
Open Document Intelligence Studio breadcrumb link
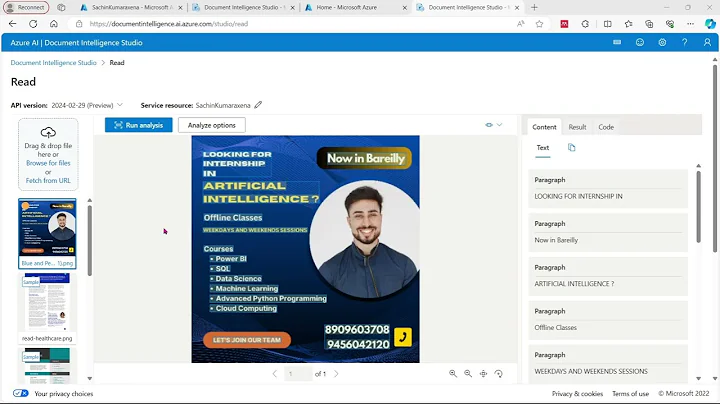click(x=53, y=62)
